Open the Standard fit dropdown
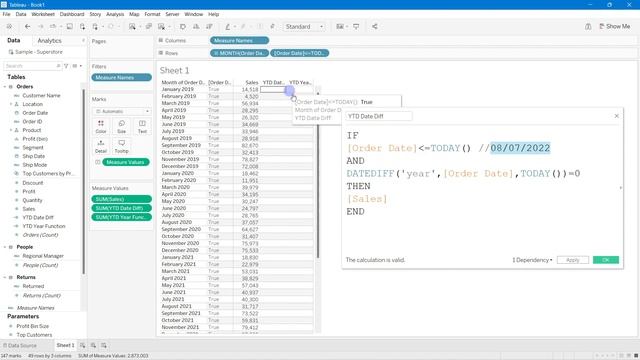The image size is (640, 360). coord(304,27)
